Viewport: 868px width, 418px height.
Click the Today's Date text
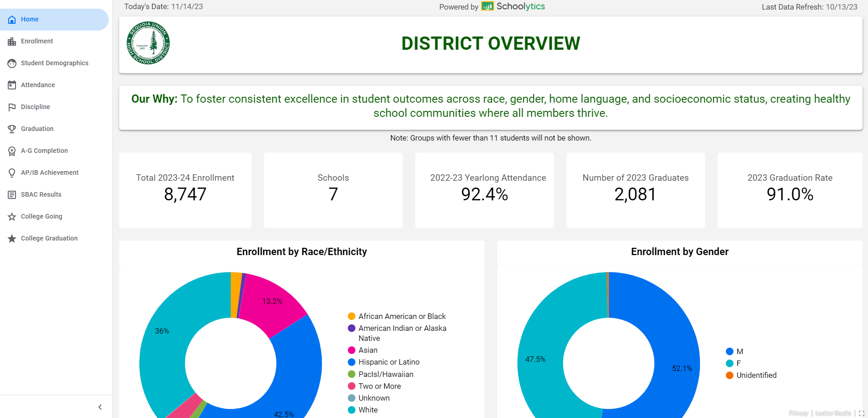(164, 7)
